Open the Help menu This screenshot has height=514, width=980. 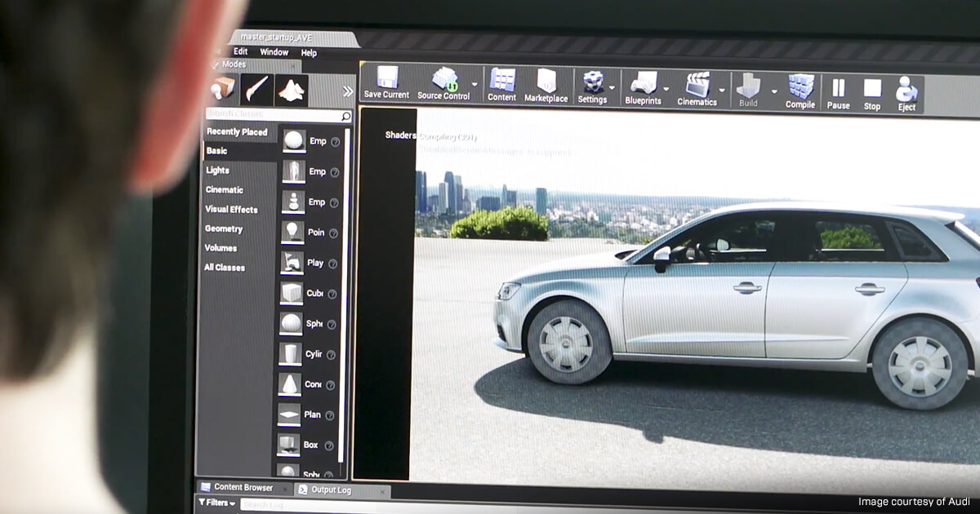[x=309, y=53]
